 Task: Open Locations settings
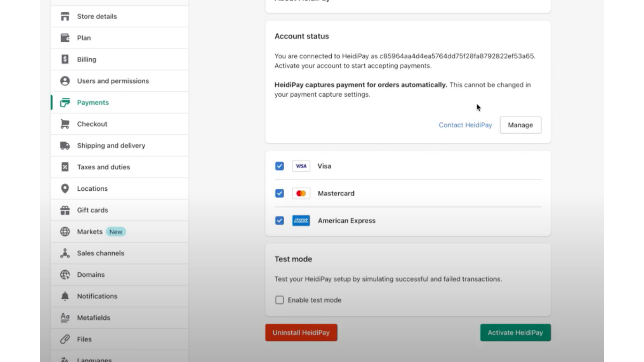[x=120, y=189]
